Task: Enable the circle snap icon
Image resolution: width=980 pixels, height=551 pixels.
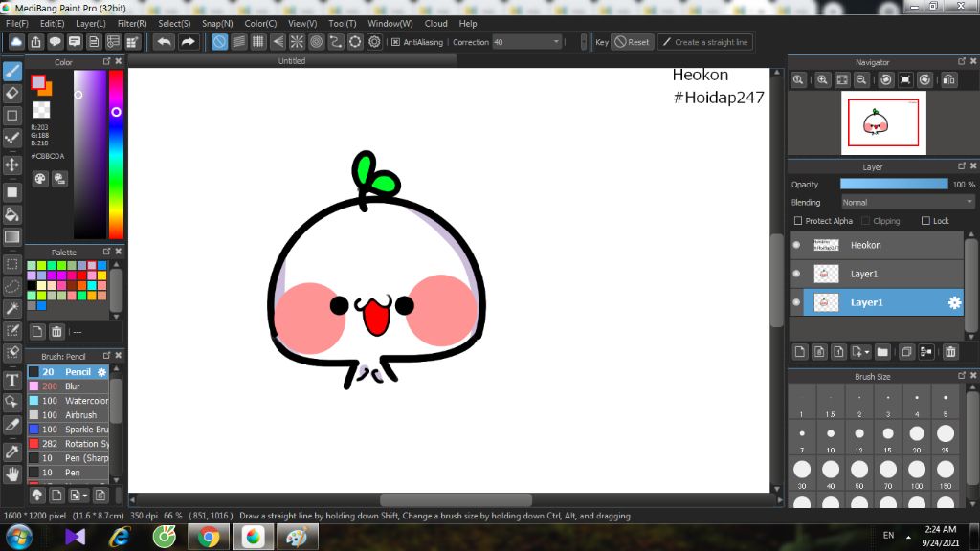Action: click(316, 42)
